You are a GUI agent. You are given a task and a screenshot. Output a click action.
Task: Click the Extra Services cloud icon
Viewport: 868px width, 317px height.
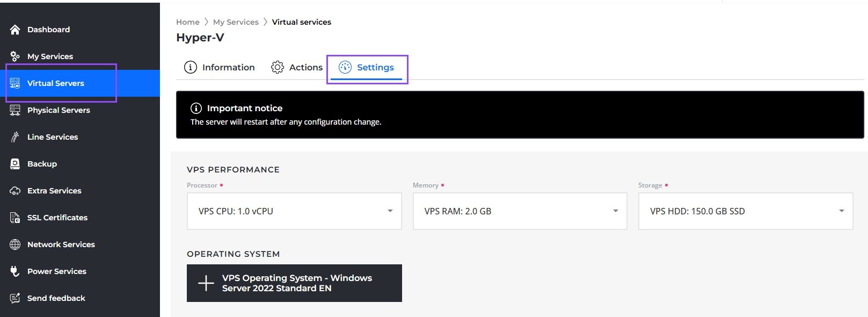click(15, 191)
